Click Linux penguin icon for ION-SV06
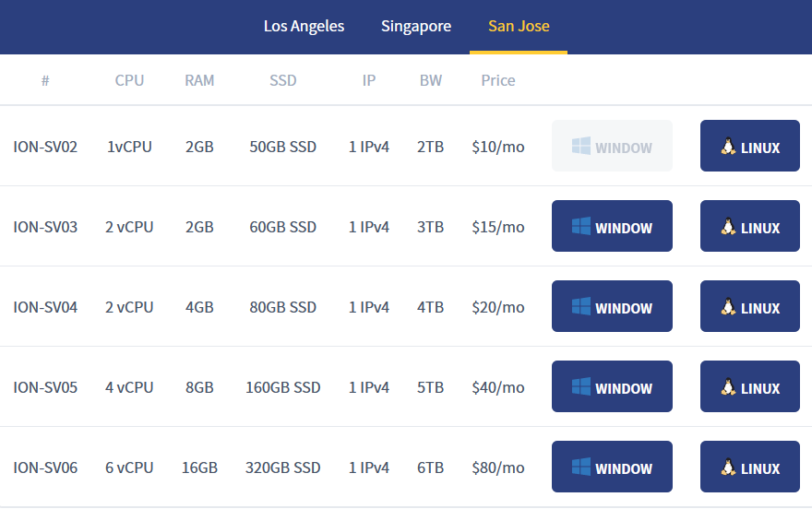 point(728,468)
